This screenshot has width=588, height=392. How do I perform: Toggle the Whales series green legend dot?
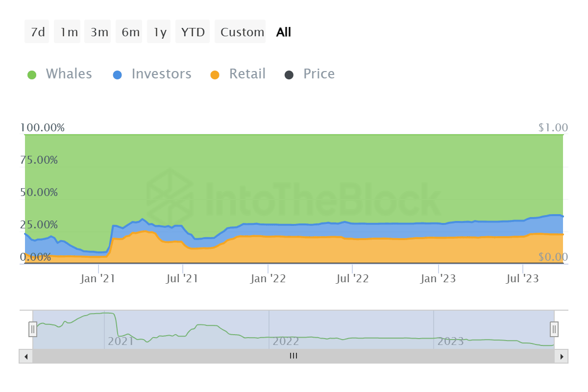tap(32, 75)
